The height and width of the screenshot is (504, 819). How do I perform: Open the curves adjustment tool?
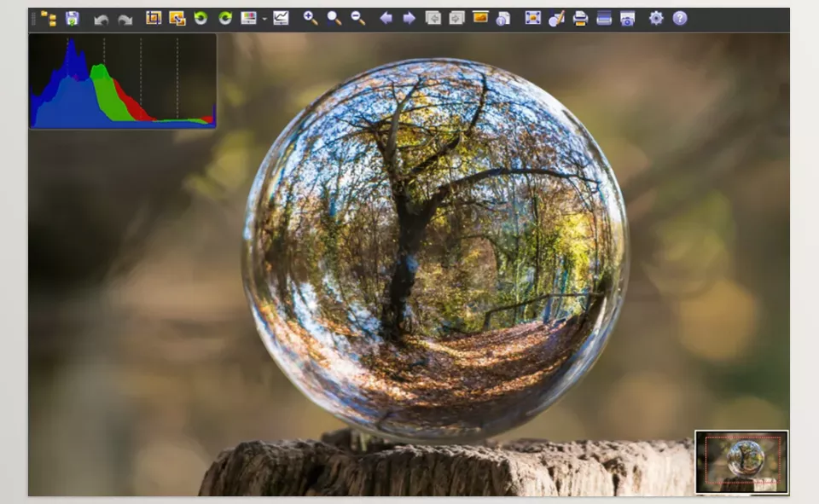(x=280, y=16)
